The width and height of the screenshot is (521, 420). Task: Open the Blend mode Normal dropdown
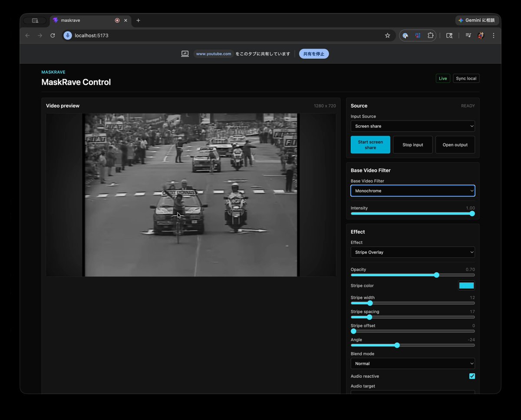[x=412, y=364]
